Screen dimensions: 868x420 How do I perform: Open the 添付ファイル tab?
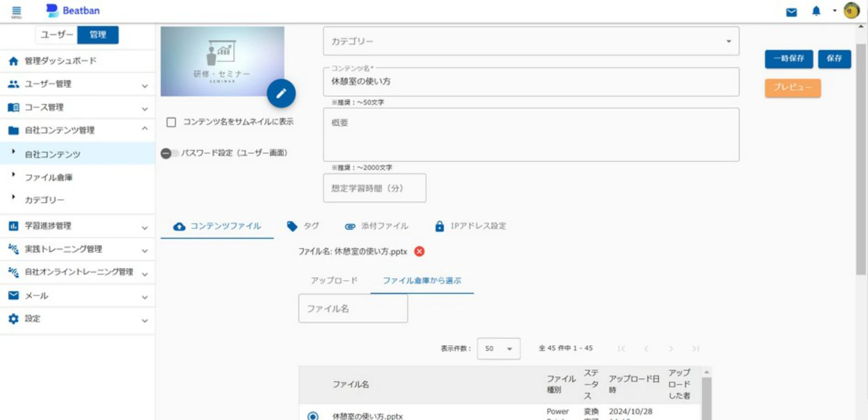[376, 226]
